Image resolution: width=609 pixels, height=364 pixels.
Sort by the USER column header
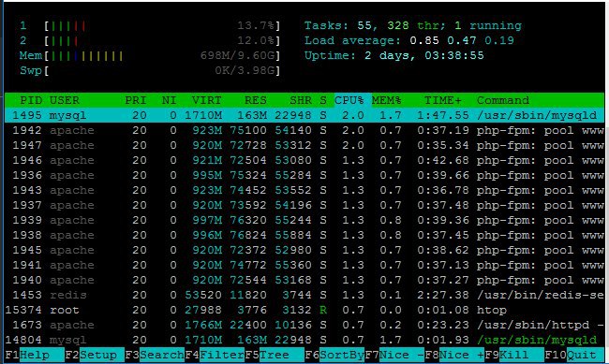click(x=65, y=100)
